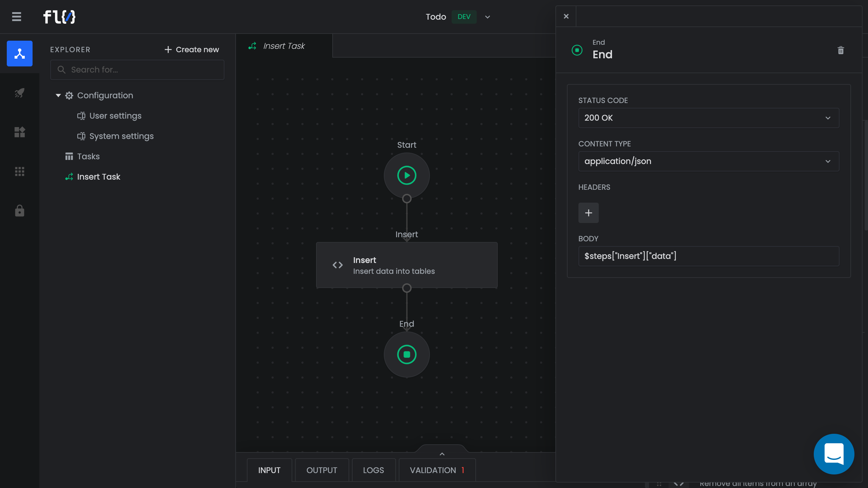Viewport: 868px width, 488px height.
Task: Switch to the INPUT tab
Action: (270, 470)
